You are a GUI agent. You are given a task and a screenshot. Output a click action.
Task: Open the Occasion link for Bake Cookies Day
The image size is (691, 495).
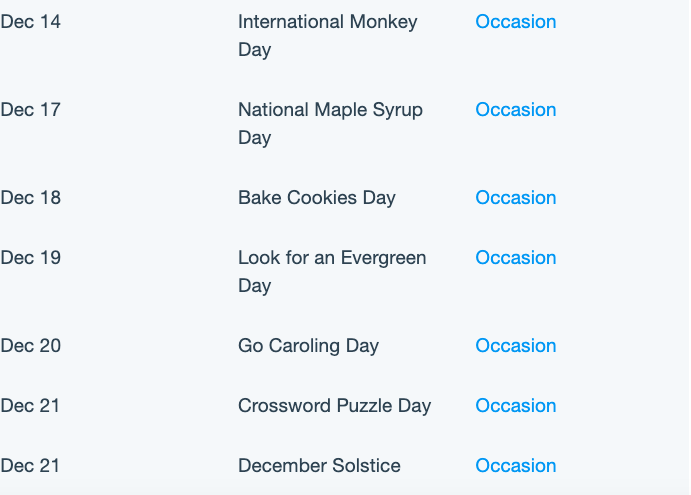coord(516,197)
